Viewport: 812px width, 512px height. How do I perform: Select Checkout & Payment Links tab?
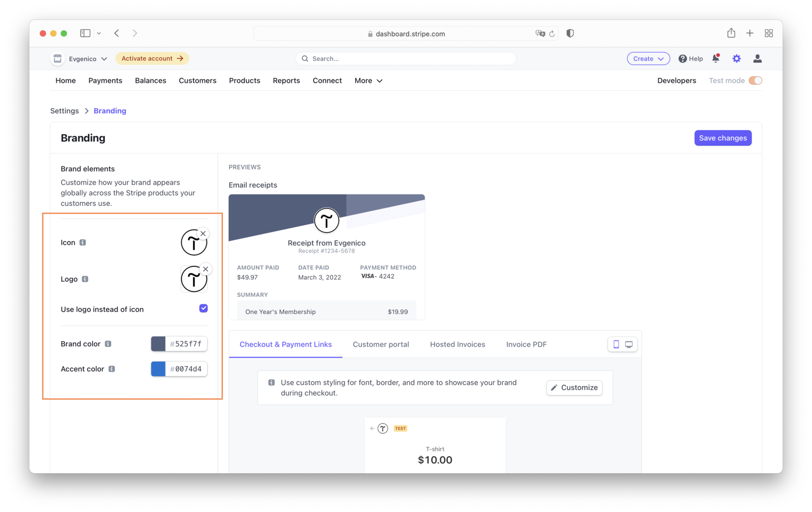pyautogui.click(x=286, y=344)
